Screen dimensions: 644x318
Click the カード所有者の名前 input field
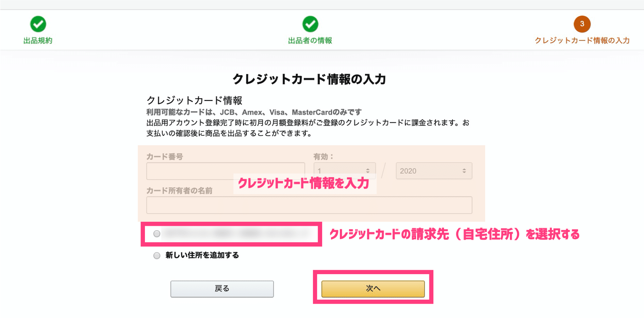coord(309,205)
